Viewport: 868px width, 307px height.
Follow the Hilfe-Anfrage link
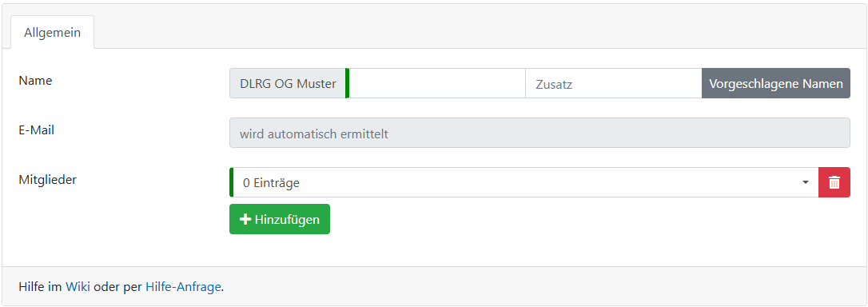click(x=183, y=287)
